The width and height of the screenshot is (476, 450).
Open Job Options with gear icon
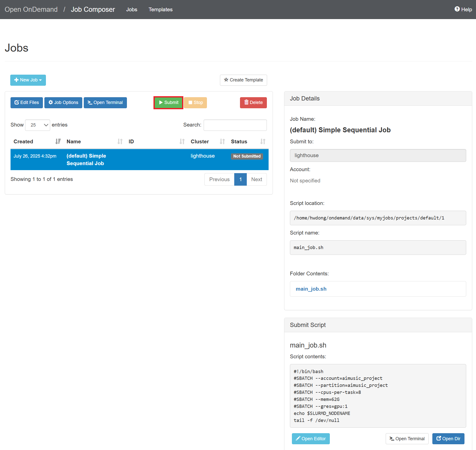tap(63, 102)
